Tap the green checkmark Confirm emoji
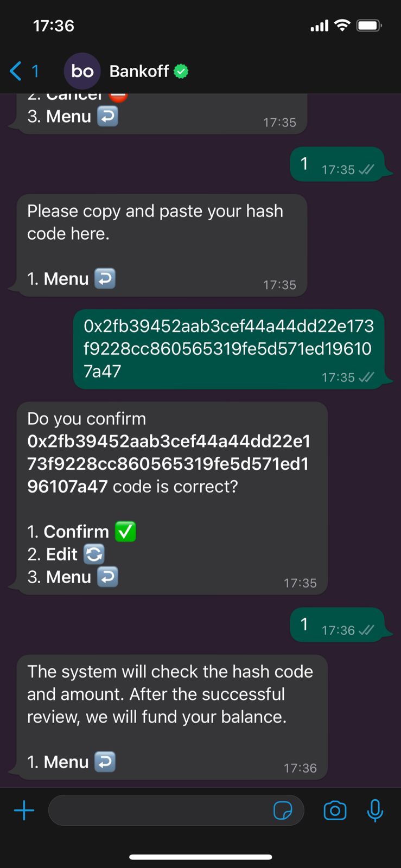The width and height of the screenshot is (401, 868). coord(125,532)
